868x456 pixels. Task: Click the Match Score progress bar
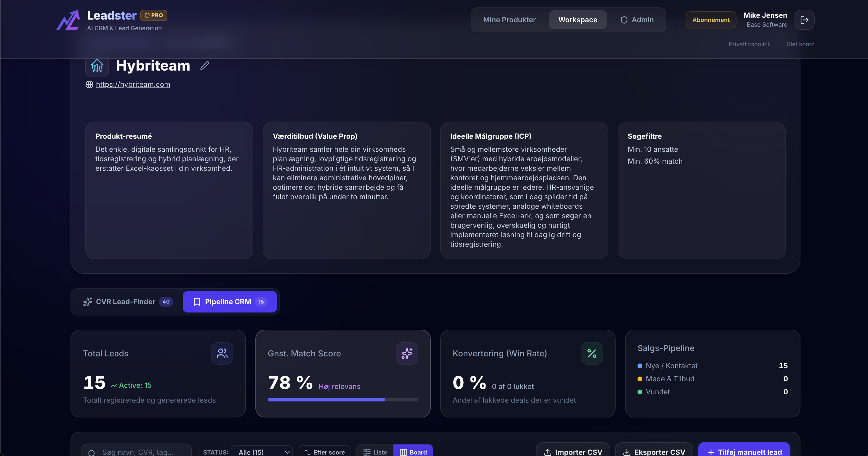pos(343,400)
